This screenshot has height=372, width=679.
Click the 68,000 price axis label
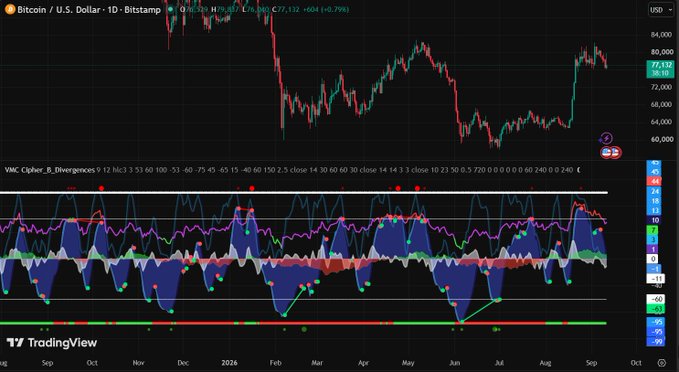pos(661,104)
